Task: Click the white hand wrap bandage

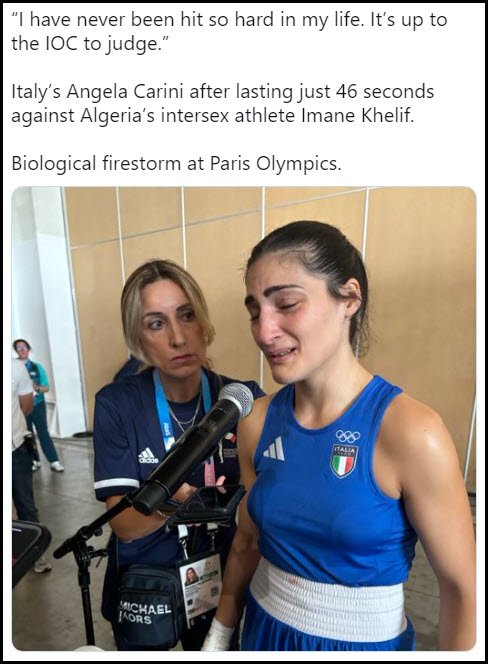Action: [x=217, y=635]
